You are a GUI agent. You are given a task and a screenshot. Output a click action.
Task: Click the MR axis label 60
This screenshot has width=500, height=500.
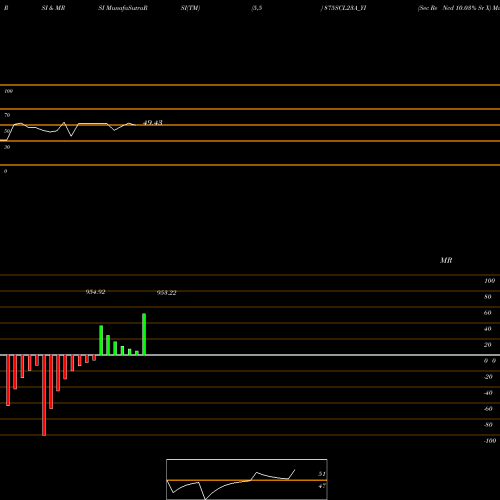(488, 313)
